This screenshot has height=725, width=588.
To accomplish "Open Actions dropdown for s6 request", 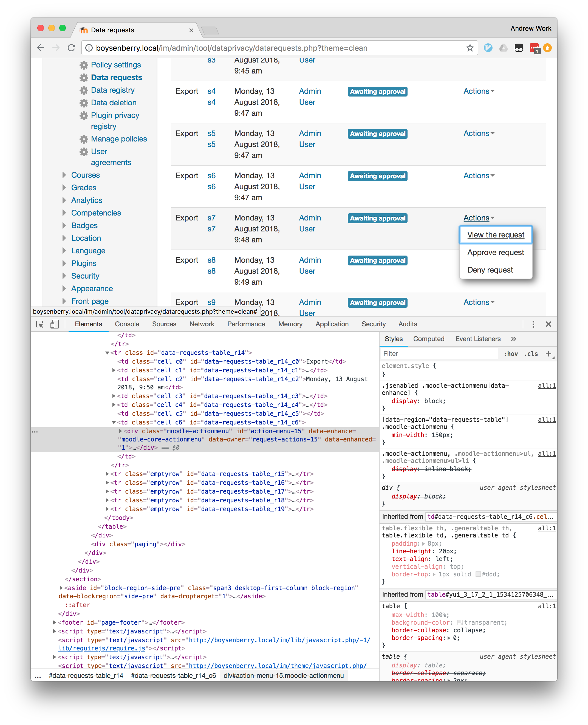I will 479,176.
